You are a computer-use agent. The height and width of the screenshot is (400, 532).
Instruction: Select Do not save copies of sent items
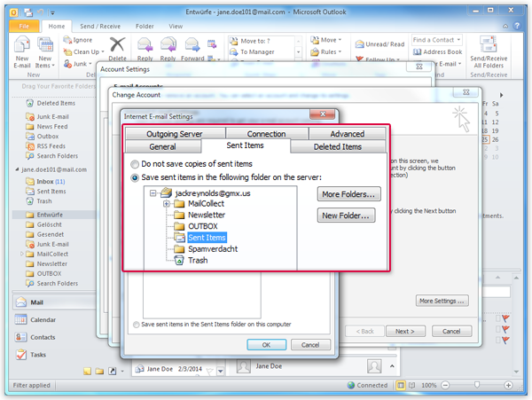click(x=135, y=164)
